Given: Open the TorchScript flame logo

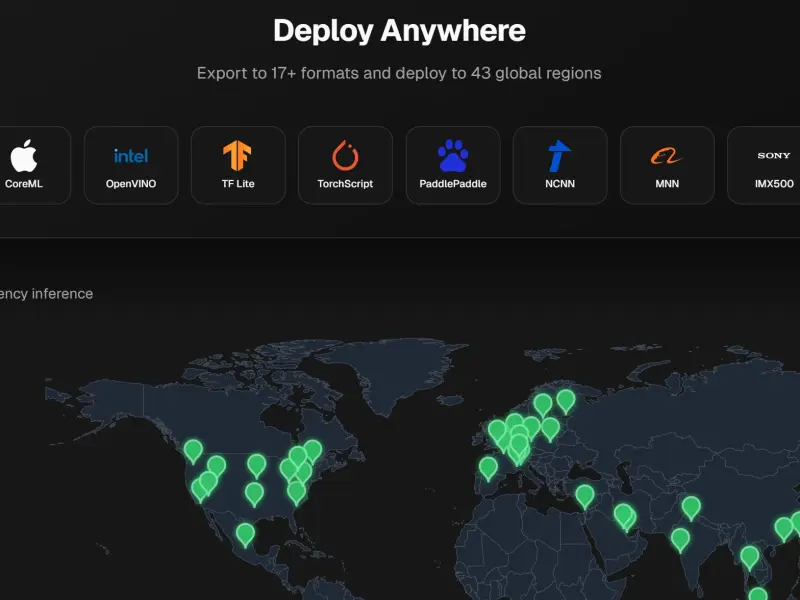Looking at the screenshot, I should pos(345,155).
